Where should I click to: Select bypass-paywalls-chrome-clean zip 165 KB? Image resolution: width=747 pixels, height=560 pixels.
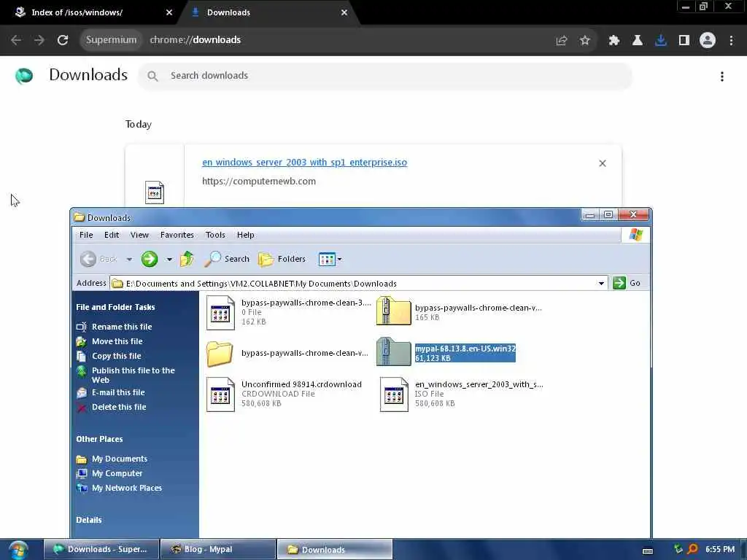pyautogui.click(x=393, y=311)
